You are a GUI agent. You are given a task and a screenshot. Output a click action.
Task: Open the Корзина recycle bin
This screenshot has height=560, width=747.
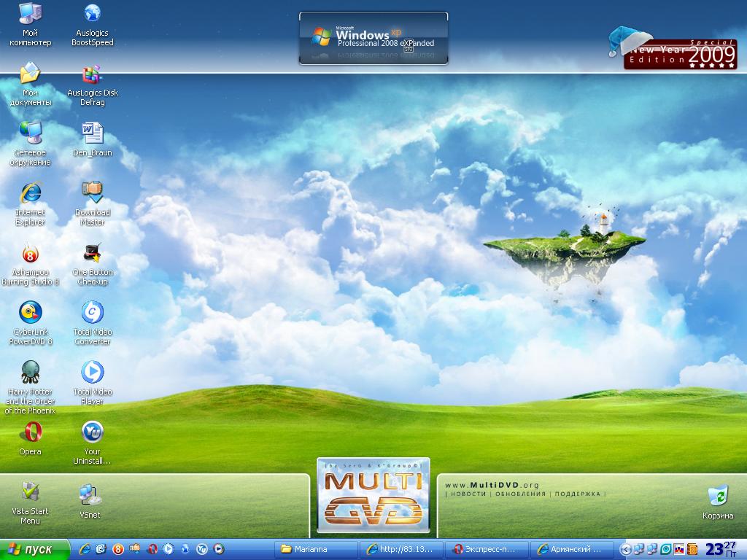(718, 497)
